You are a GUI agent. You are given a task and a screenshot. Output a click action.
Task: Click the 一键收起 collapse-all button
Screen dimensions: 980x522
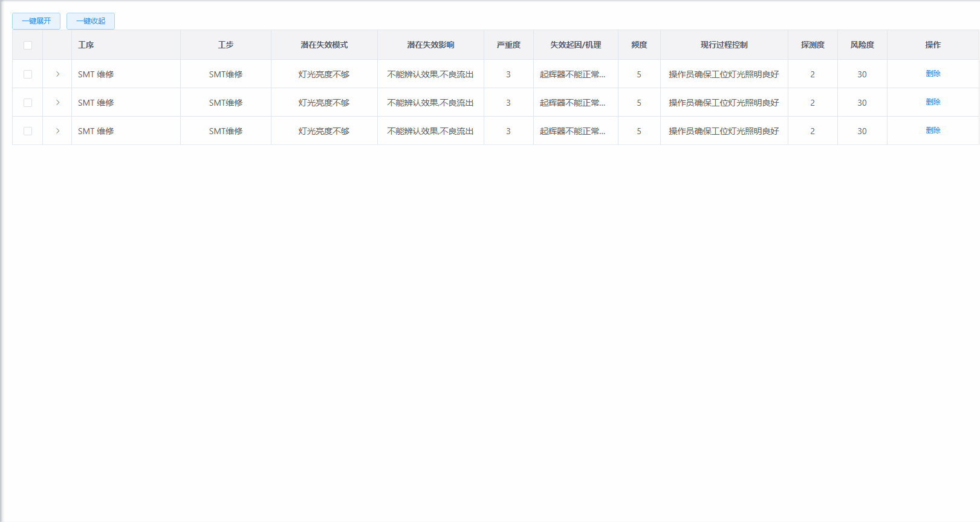(91, 21)
